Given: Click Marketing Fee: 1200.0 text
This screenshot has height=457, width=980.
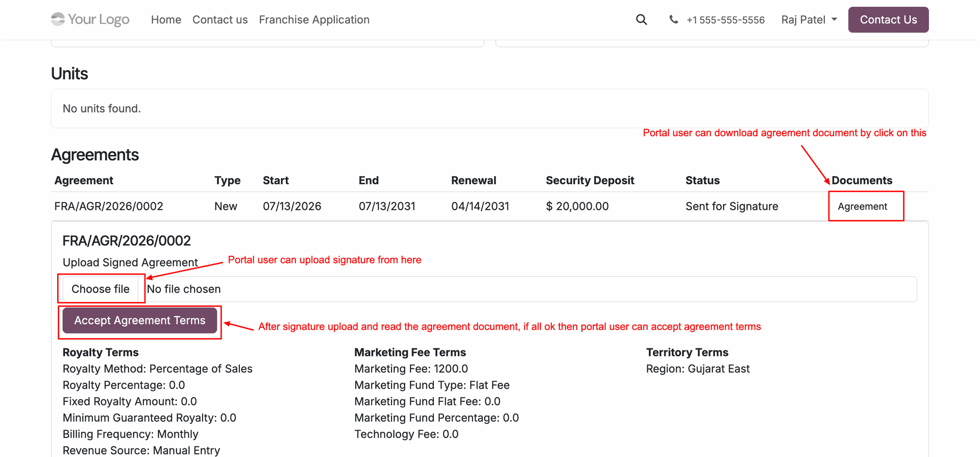Looking at the screenshot, I should tap(411, 369).
